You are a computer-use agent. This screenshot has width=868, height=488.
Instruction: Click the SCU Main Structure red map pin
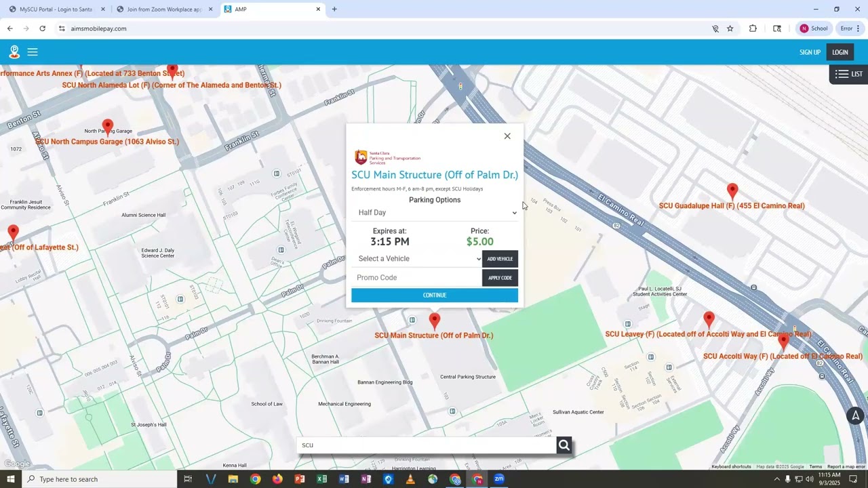[435, 321]
